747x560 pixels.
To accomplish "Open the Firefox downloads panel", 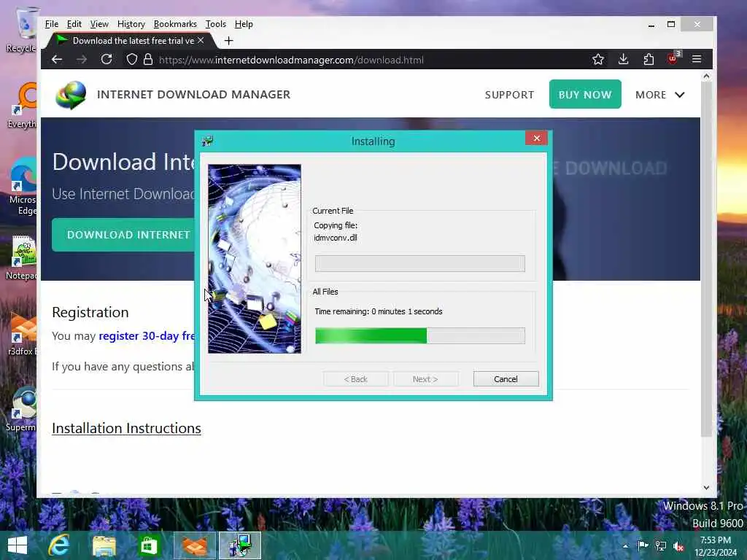I will [623, 60].
